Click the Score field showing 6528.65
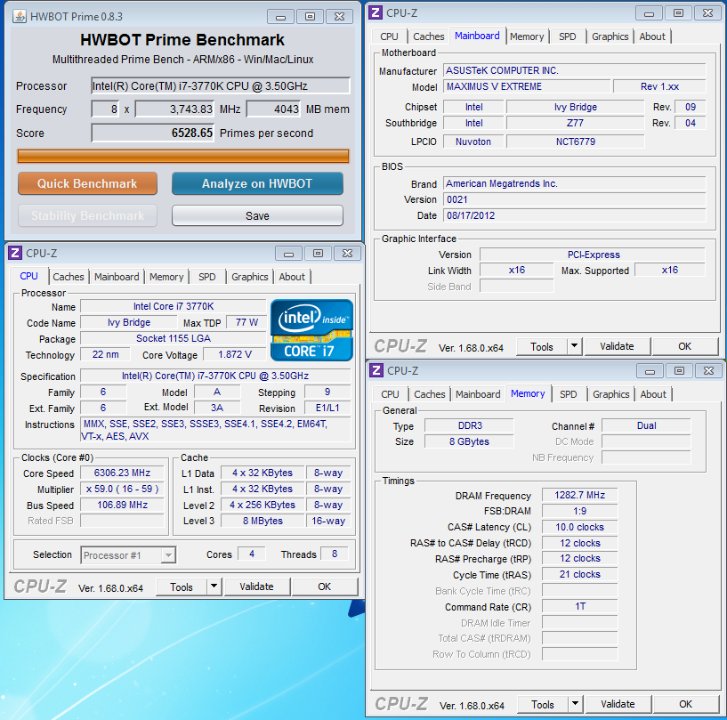 click(153, 133)
